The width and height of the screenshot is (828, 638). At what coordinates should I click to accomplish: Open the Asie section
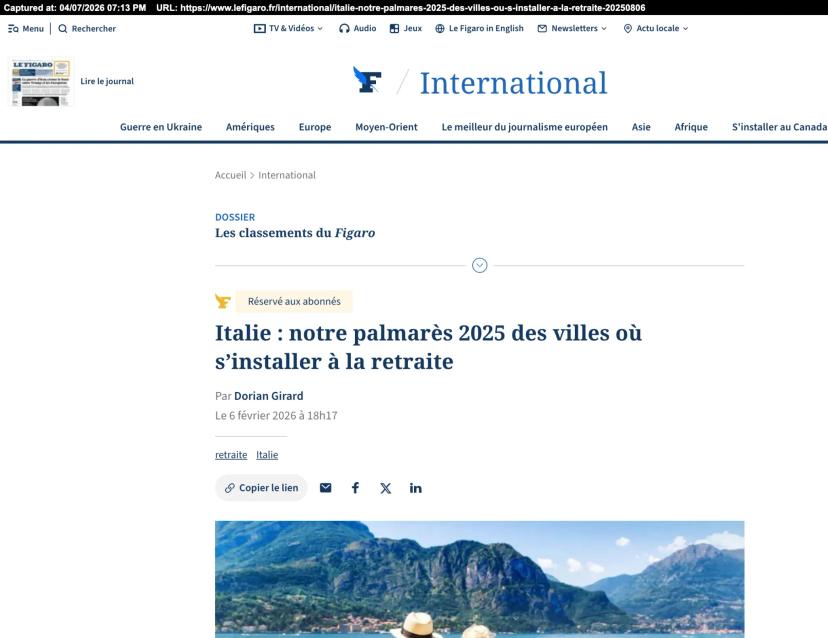(641, 127)
